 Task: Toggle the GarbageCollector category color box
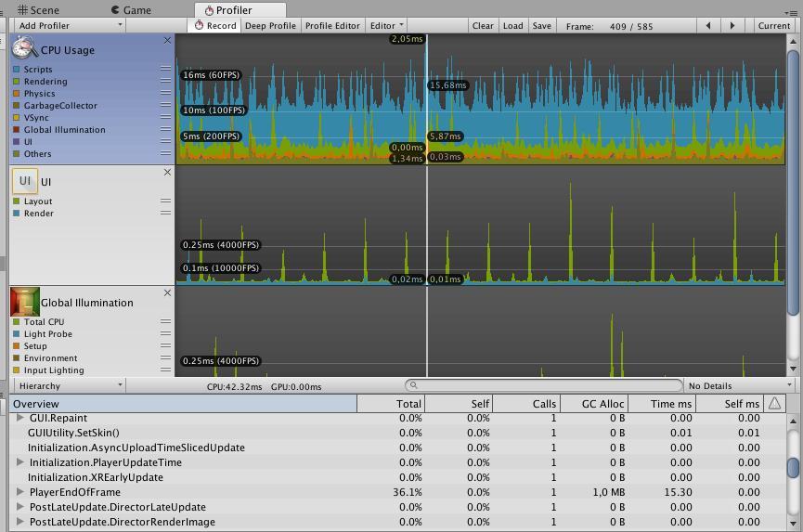coord(17,106)
